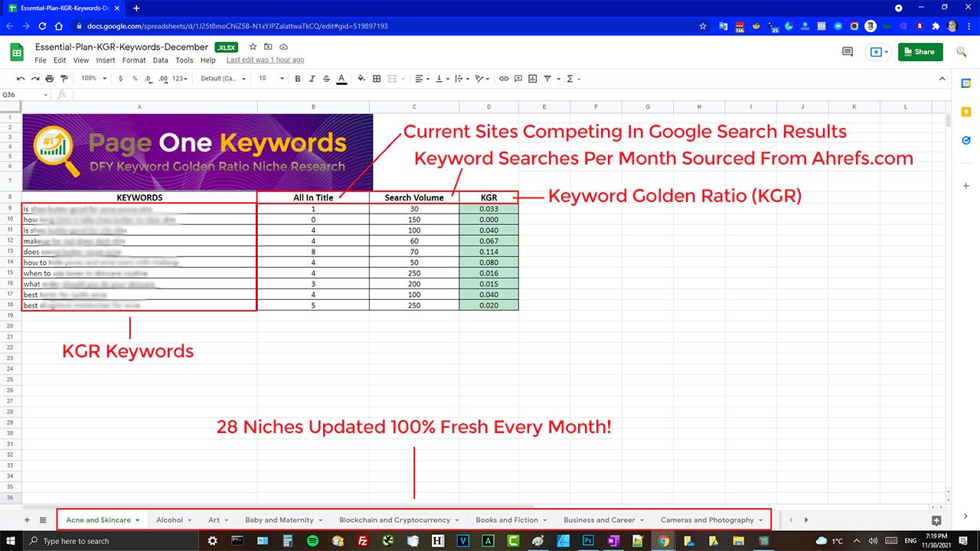
Task: Switch to the Books and Fiction sheet tab
Action: pos(506,520)
